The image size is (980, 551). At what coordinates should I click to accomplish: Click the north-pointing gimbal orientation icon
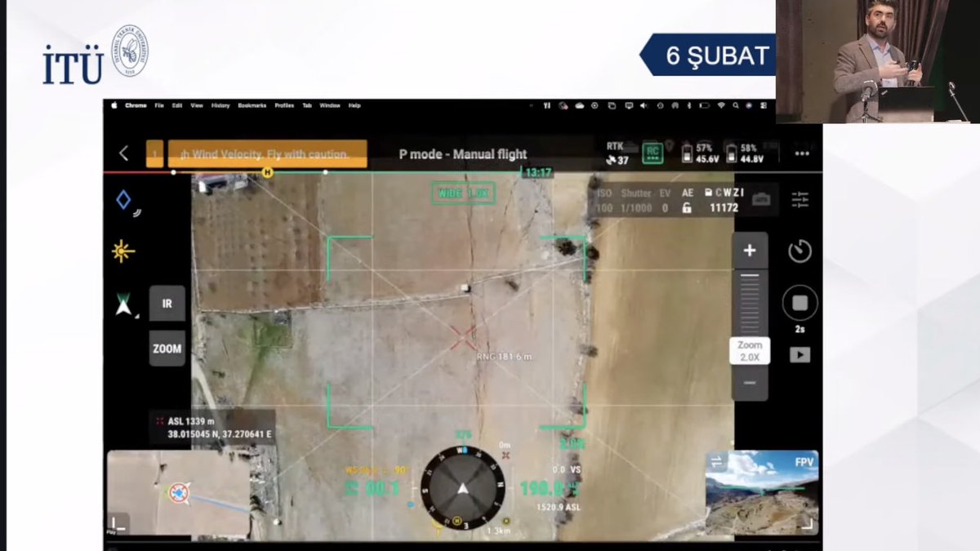[x=124, y=304]
